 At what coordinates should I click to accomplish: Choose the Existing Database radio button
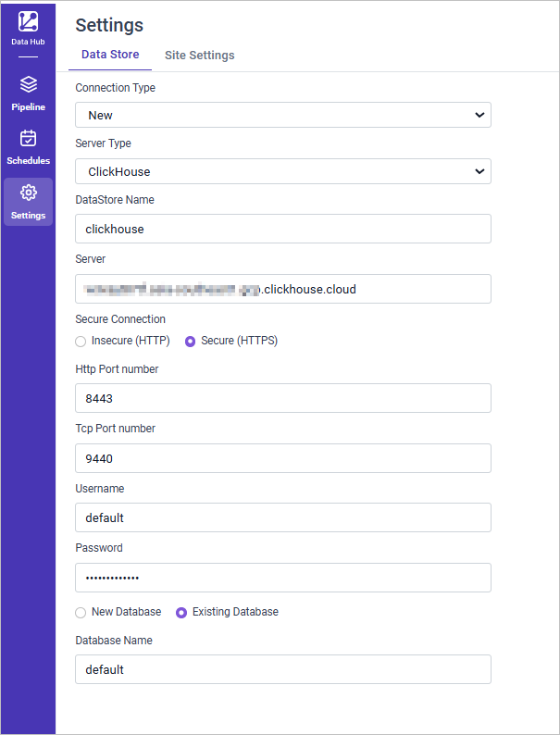click(181, 612)
